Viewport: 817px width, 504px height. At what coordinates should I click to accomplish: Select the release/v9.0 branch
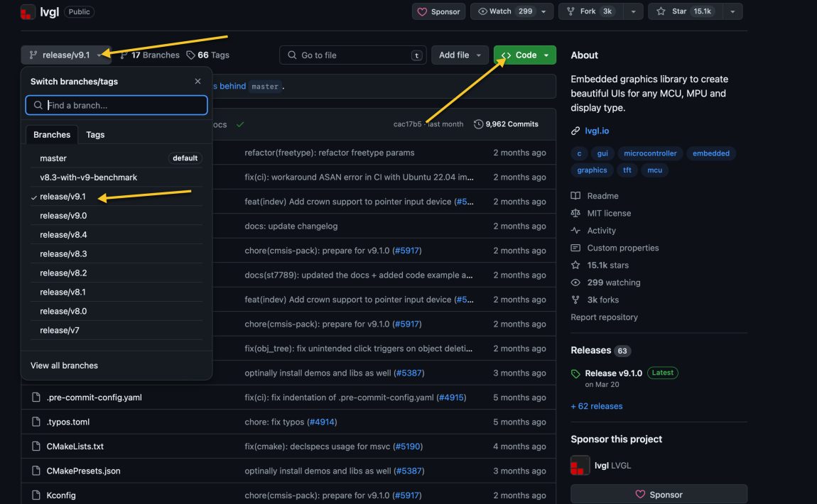coord(63,216)
